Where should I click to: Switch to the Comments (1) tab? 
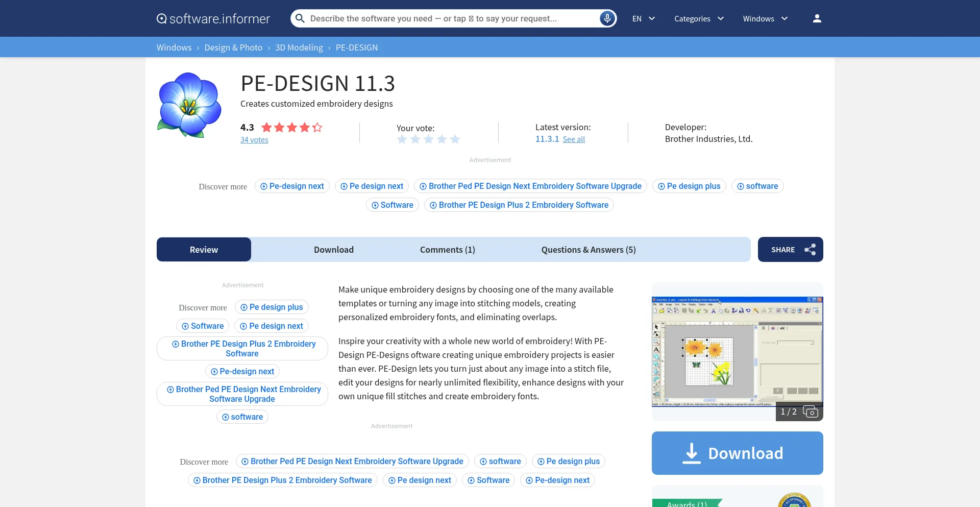447,250
